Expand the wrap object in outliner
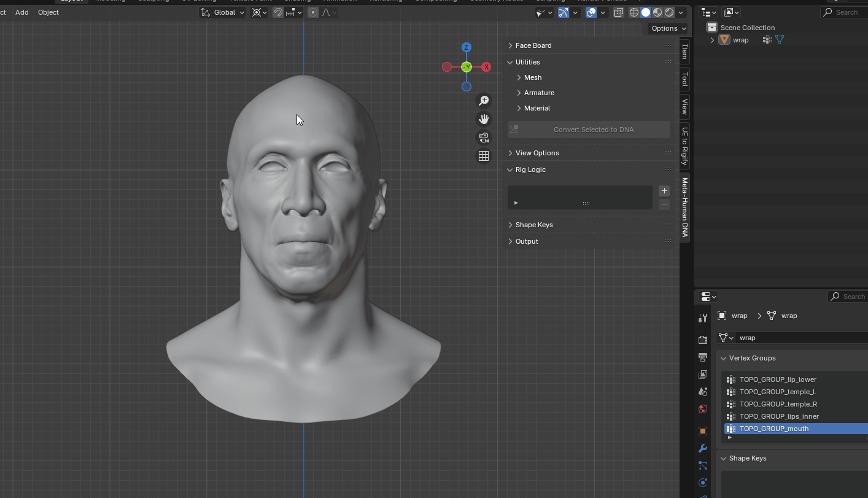 coord(712,40)
